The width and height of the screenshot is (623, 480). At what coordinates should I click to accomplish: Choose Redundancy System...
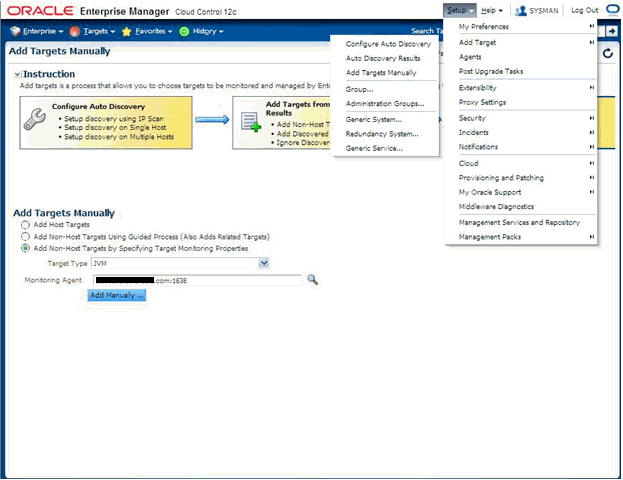click(382, 134)
